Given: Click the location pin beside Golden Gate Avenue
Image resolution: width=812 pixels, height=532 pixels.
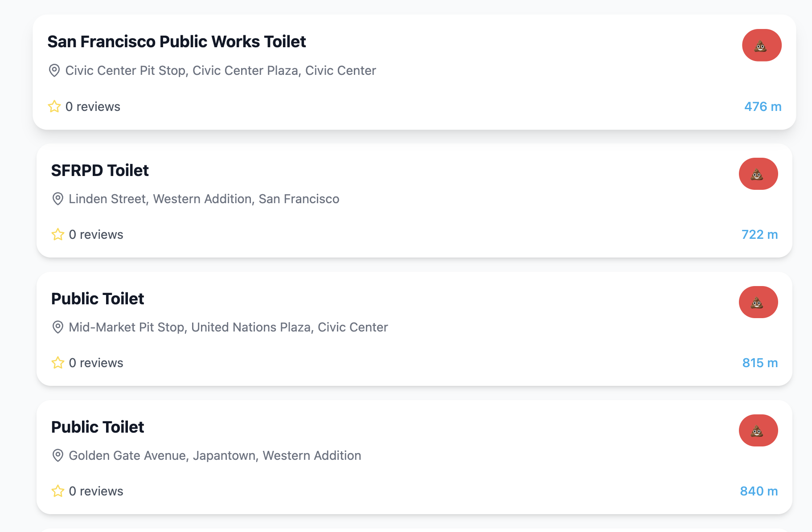Looking at the screenshot, I should [58, 455].
